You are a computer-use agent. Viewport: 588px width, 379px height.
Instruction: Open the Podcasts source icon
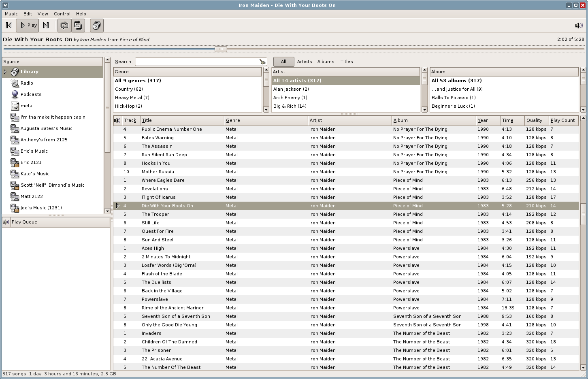[x=15, y=94]
